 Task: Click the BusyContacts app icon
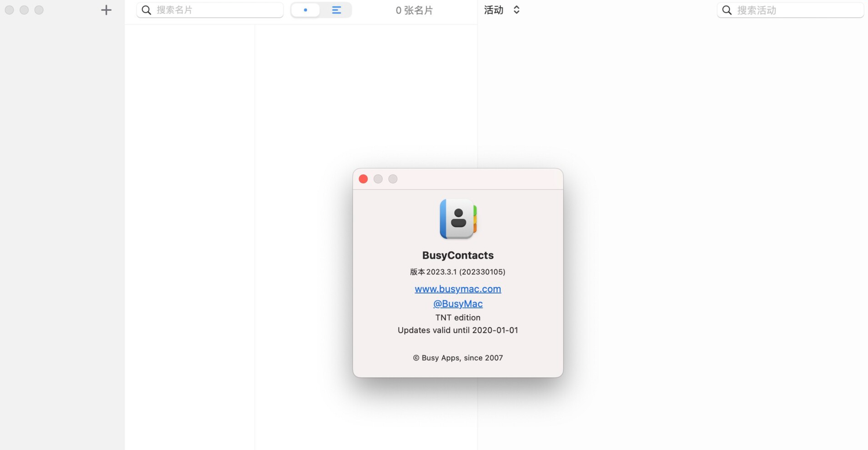(458, 219)
